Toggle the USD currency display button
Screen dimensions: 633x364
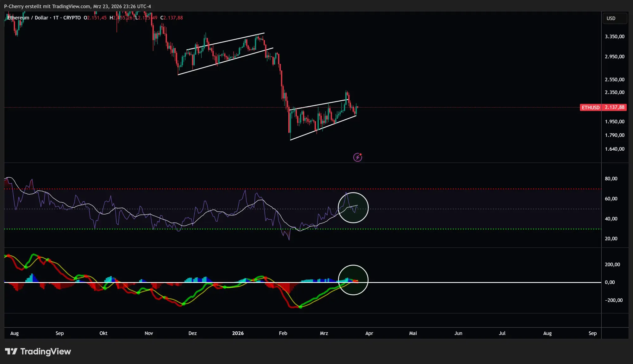pyautogui.click(x=614, y=18)
